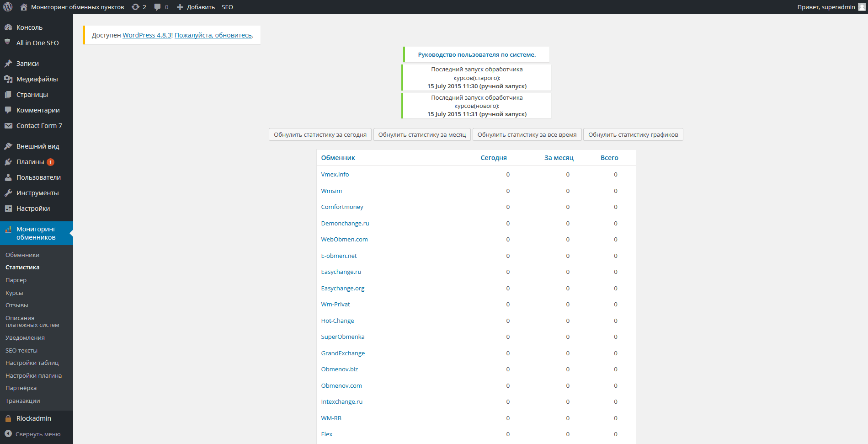Click the Консоль dashboard icon

click(x=8, y=27)
